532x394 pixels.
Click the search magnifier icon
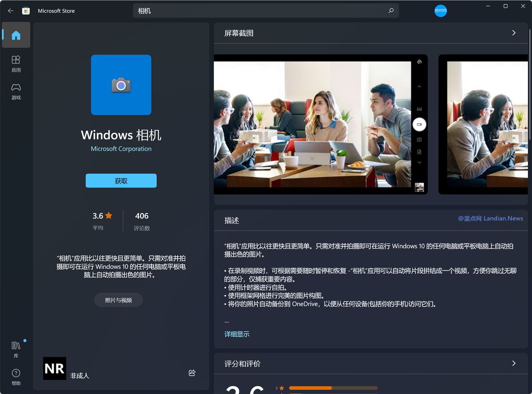pos(391,11)
